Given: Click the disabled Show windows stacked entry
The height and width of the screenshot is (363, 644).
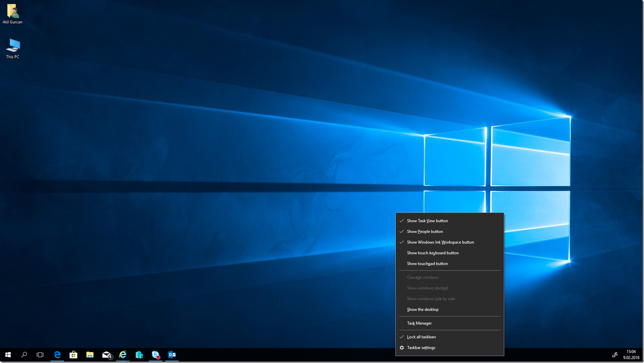Looking at the screenshot, I should pyautogui.click(x=450, y=288).
